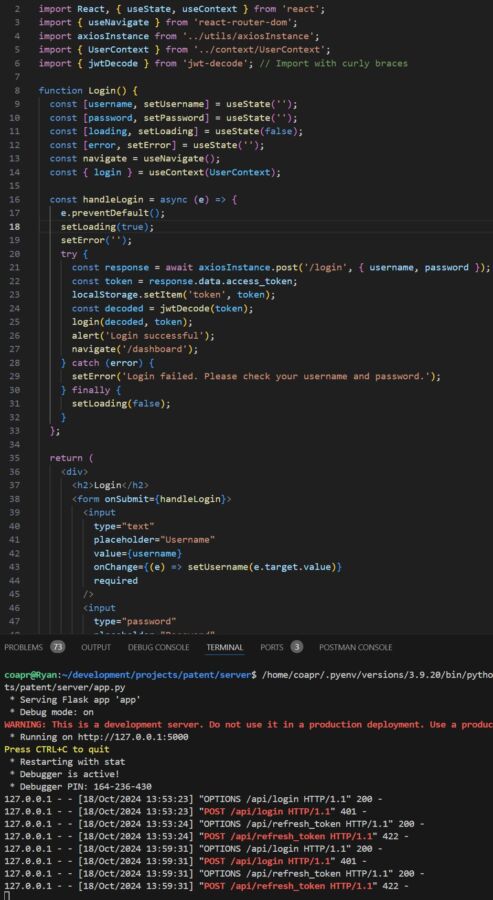Switch to the PORTS tab
Screen dimensions: 493x900
(271, 647)
